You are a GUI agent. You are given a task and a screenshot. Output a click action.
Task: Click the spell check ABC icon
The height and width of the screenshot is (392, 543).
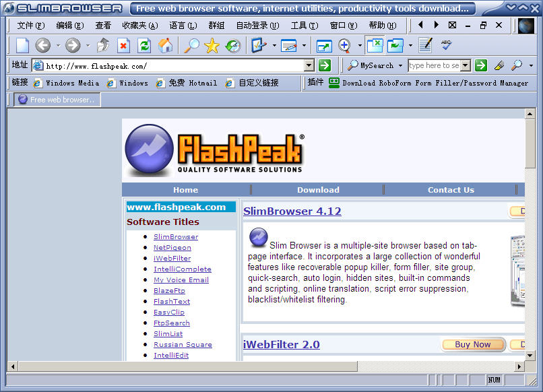click(446, 45)
